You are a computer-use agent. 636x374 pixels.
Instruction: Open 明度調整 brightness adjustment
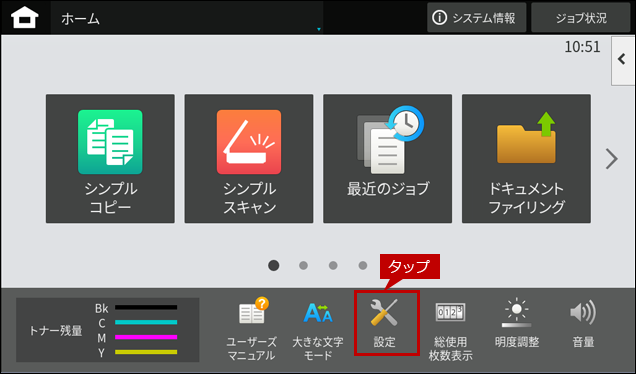pos(517,323)
